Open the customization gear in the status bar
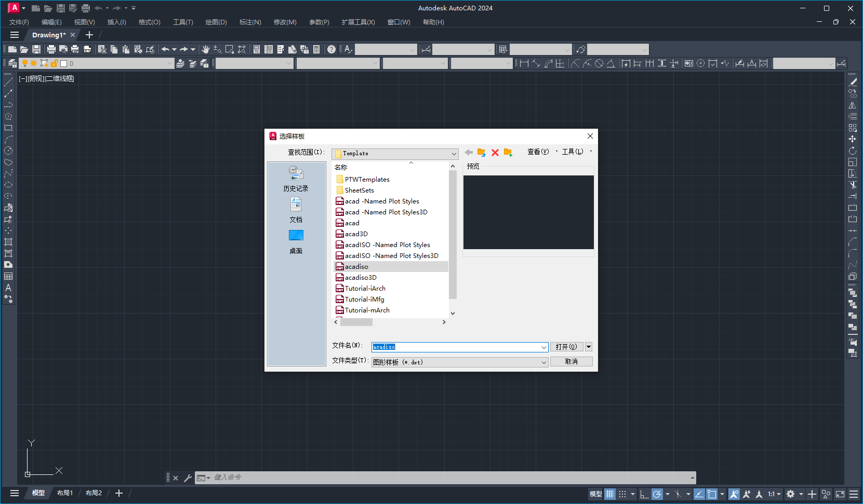Viewport: 863px width, 504px height. tap(790, 495)
